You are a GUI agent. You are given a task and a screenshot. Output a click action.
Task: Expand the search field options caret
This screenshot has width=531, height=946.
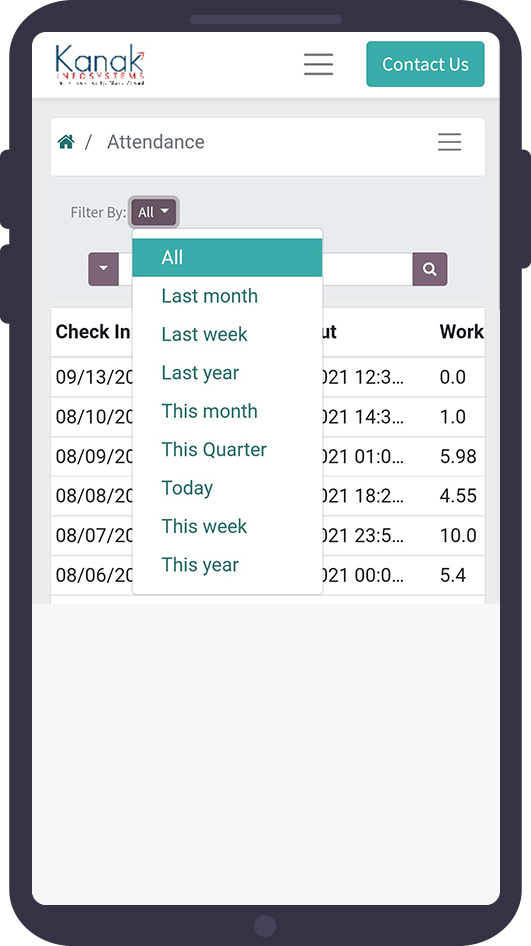[104, 269]
